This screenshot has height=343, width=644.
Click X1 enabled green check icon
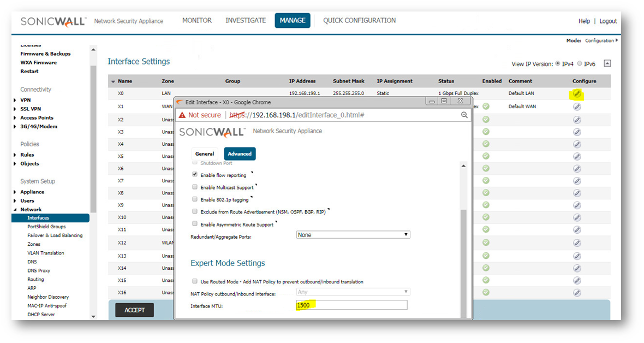tap(486, 107)
